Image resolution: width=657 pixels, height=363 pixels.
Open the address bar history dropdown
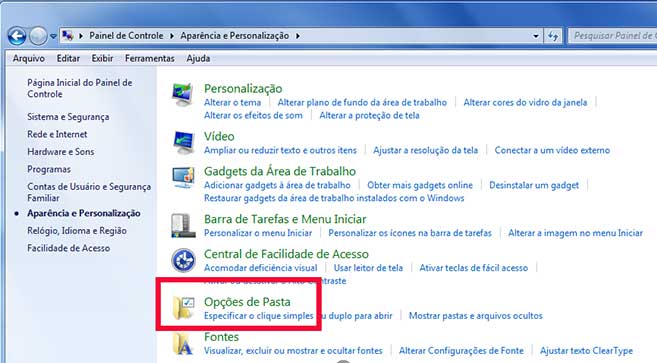click(x=535, y=36)
